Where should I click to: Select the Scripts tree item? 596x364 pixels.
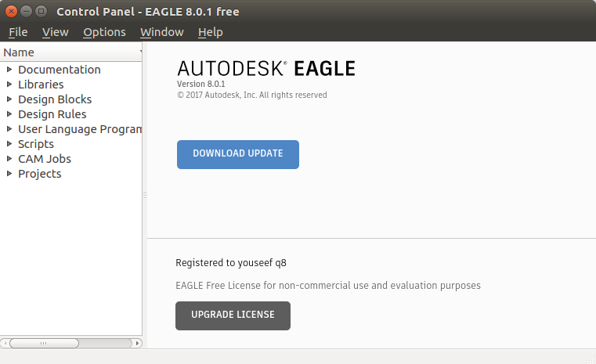click(x=36, y=144)
